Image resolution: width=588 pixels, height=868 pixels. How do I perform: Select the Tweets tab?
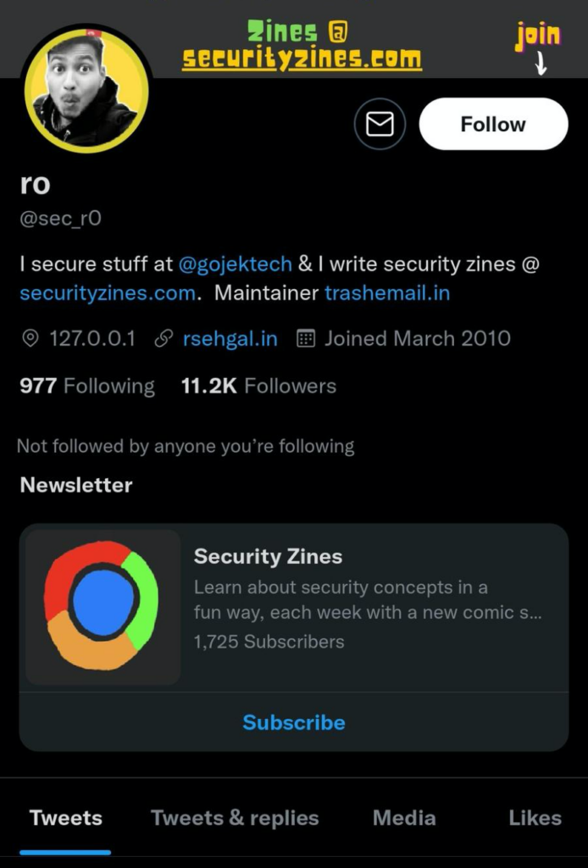tap(65, 818)
